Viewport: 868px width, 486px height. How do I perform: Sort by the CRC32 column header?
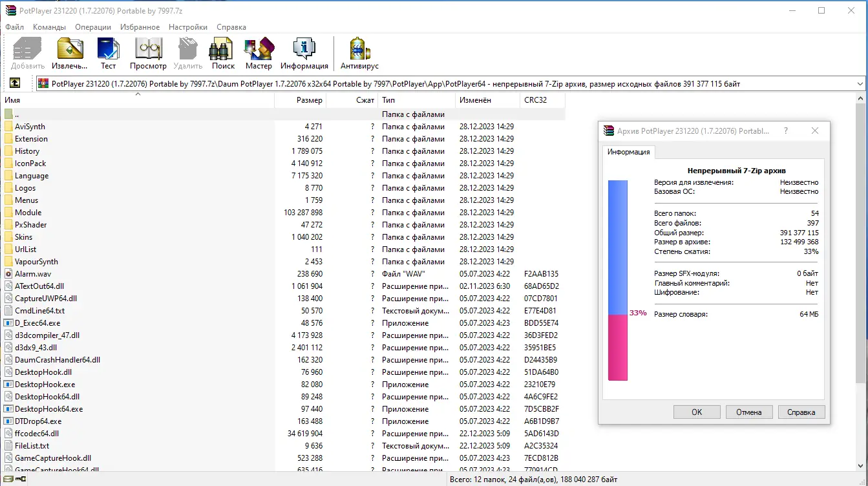point(542,100)
